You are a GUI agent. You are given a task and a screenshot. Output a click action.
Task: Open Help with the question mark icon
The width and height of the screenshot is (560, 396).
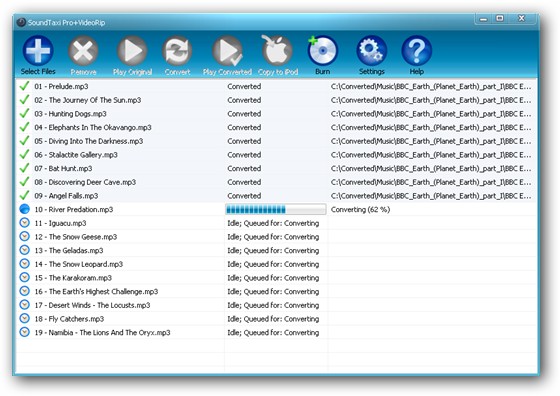click(x=416, y=51)
